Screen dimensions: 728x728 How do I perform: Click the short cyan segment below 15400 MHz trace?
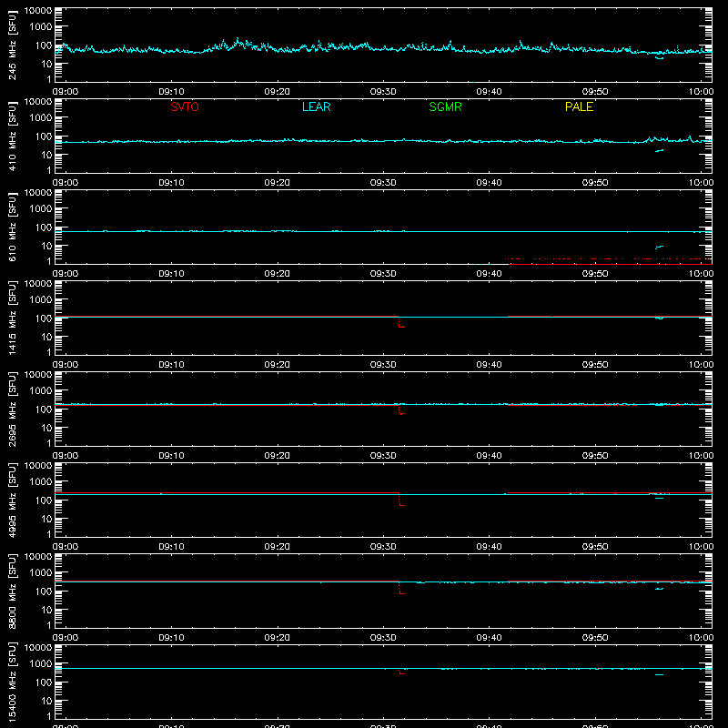[x=659, y=674]
